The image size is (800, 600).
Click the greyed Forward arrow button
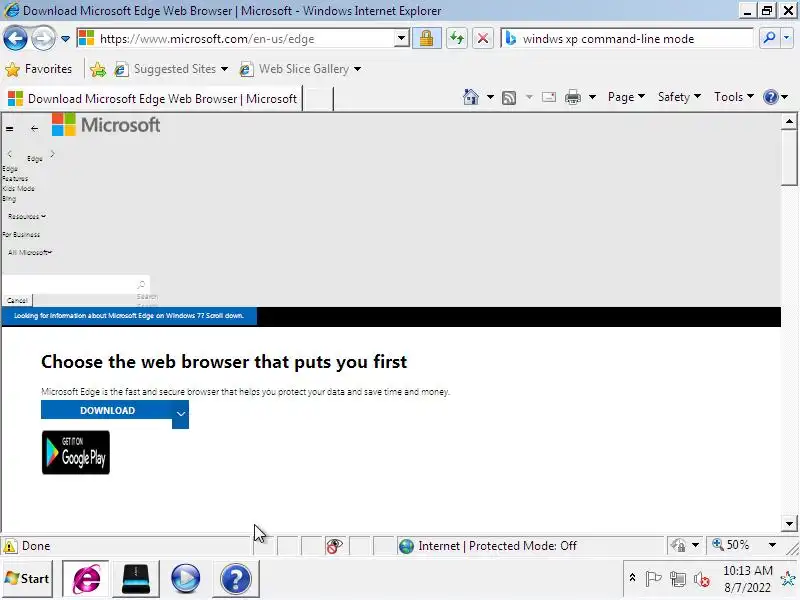pos(44,38)
